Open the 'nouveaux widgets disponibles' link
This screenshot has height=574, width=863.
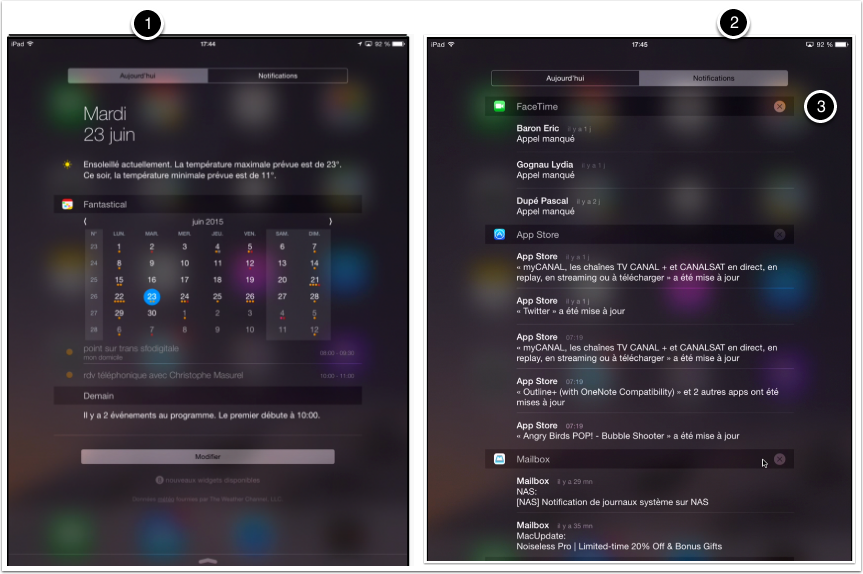[208, 480]
